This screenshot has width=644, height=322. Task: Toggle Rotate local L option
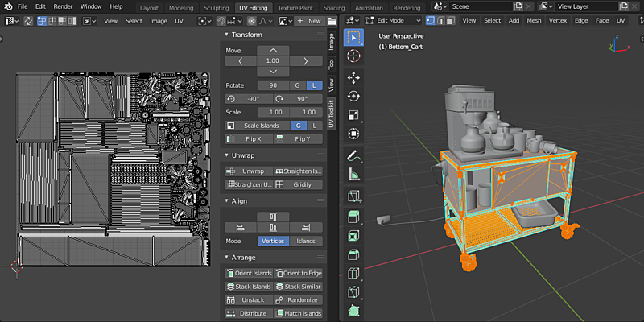pos(314,85)
